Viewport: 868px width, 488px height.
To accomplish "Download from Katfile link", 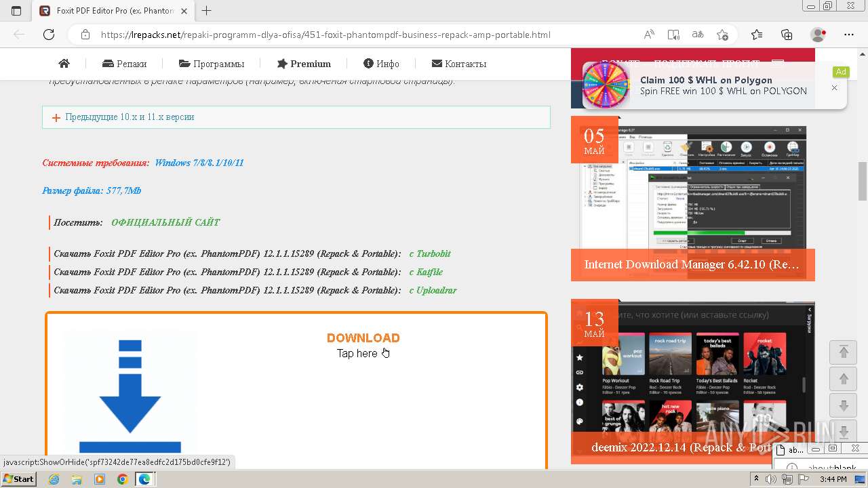I will coord(426,272).
